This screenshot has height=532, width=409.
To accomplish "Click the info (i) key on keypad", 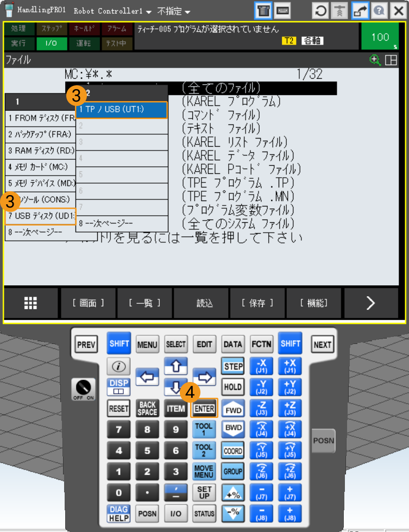I will [x=118, y=366].
